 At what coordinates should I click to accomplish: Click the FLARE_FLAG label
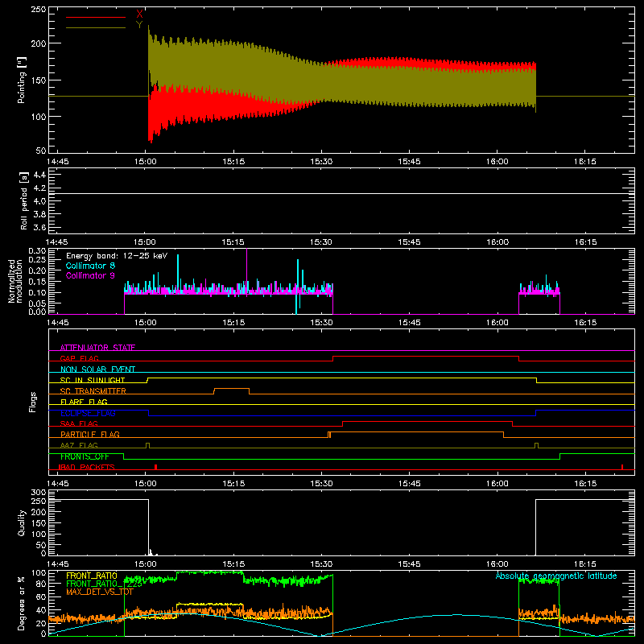point(84,402)
